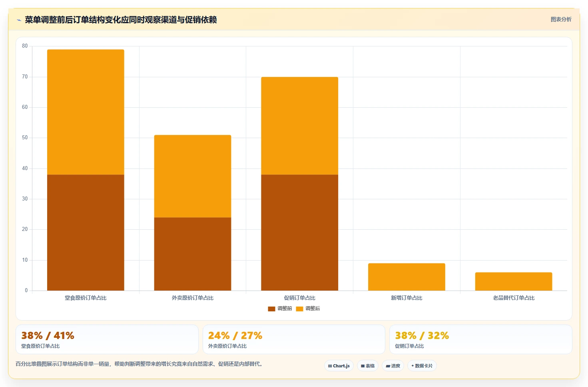Click the dark 调整前 bar of 堂食原价订单占比

tap(86, 233)
